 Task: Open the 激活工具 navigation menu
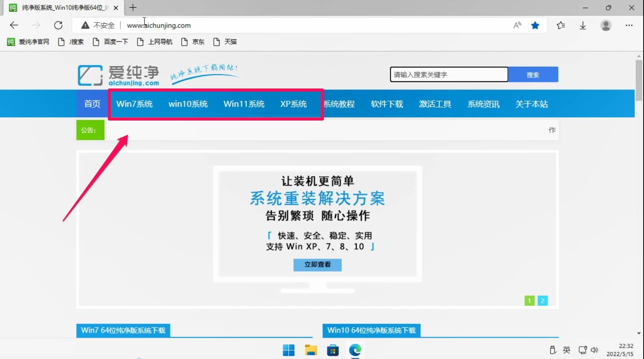click(435, 104)
